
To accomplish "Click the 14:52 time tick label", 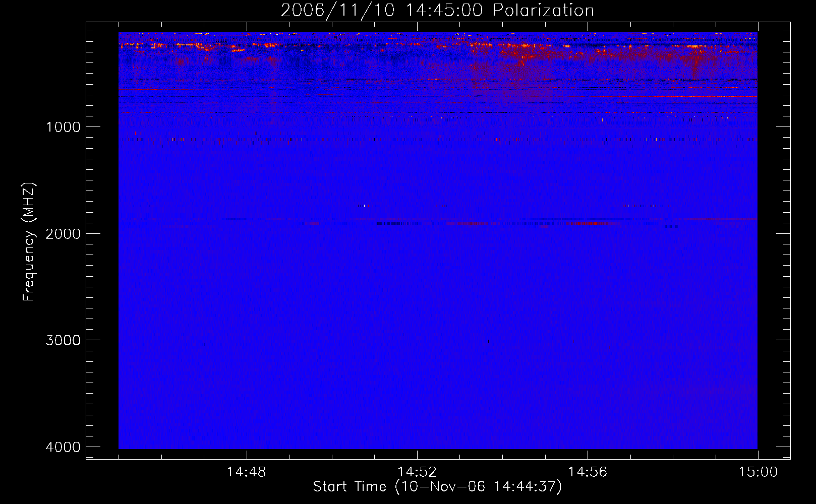I will (x=417, y=472).
